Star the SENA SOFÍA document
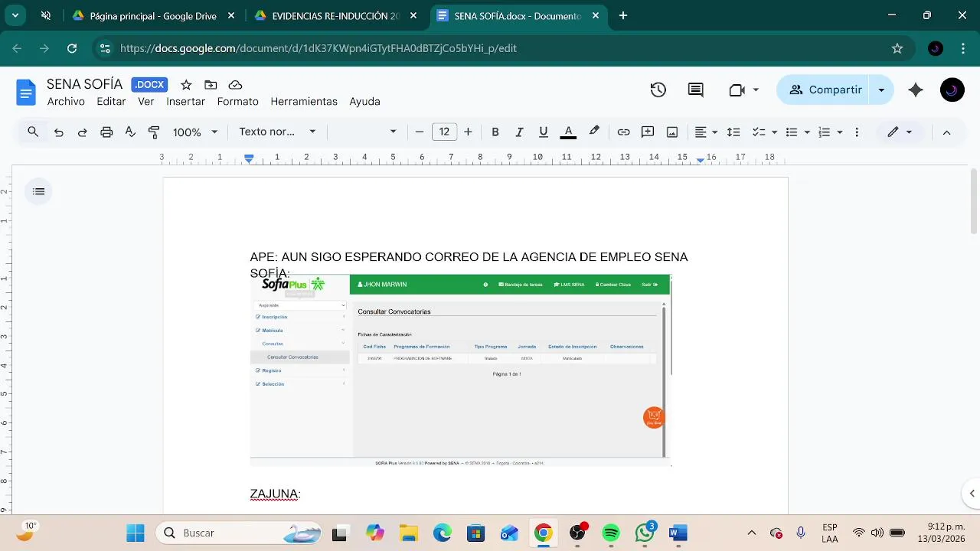The width and height of the screenshot is (980, 551). pos(186,85)
